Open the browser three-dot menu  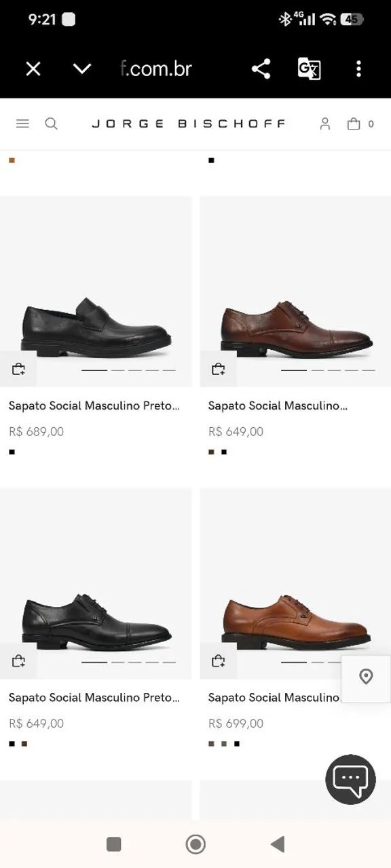coord(358,68)
